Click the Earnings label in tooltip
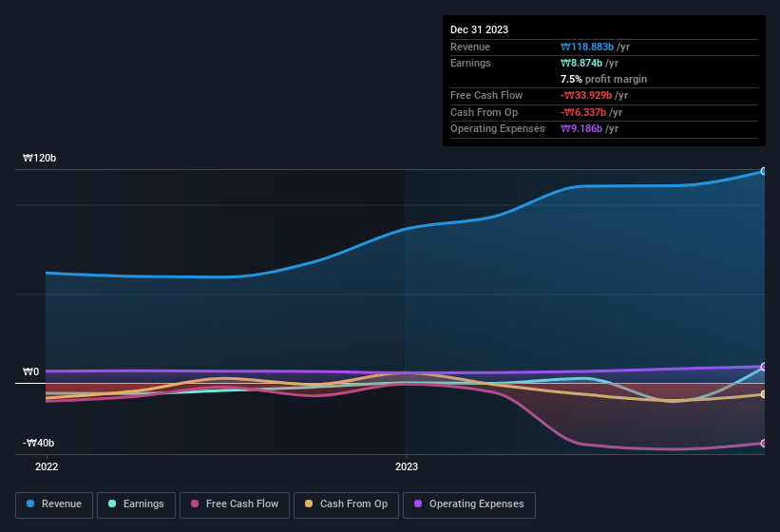Viewport: 780px width, 532px height. pos(470,63)
